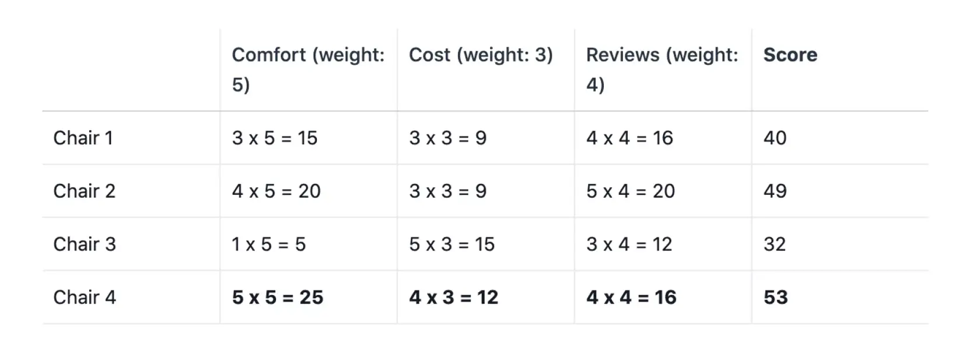Select bold cost cell 4 x 3 = 12

(x=454, y=297)
